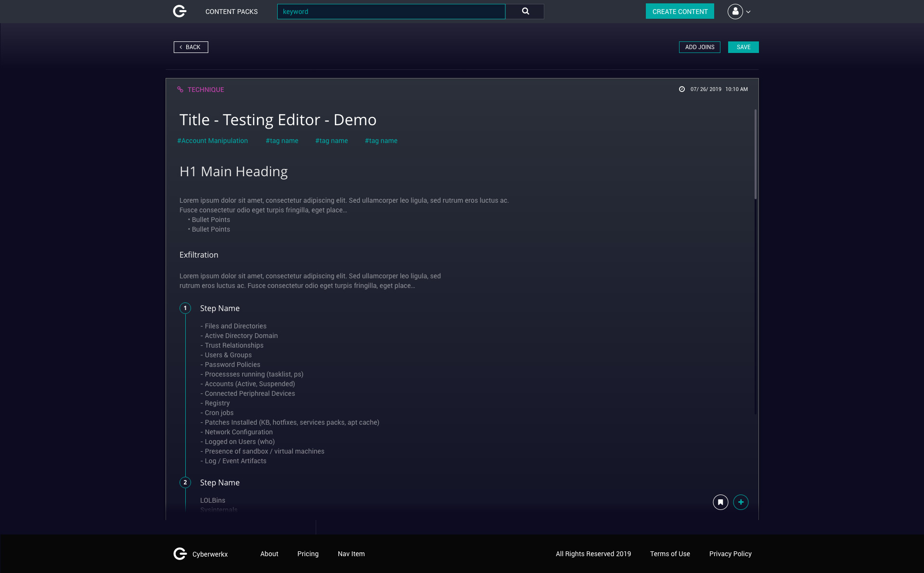Click the ADD JOINS button

pos(699,47)
